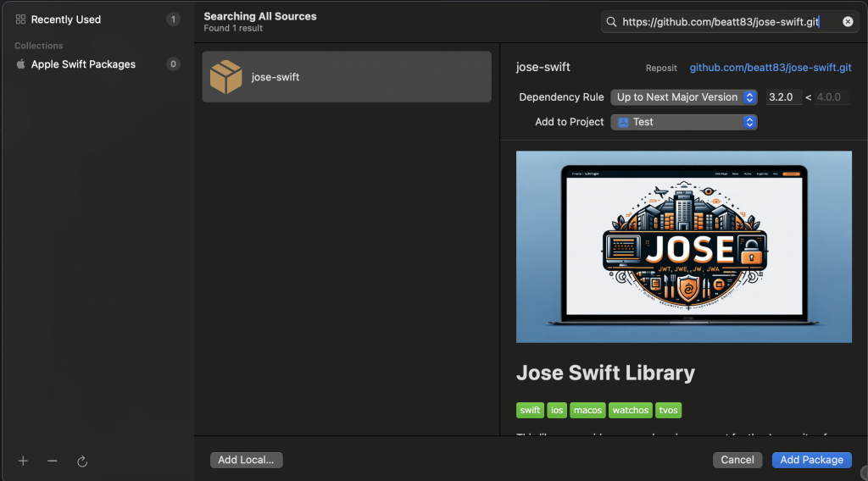Click the minus icon to remove collection
Image resolution: width=868 pixels, height=481 pixels.
52,461
